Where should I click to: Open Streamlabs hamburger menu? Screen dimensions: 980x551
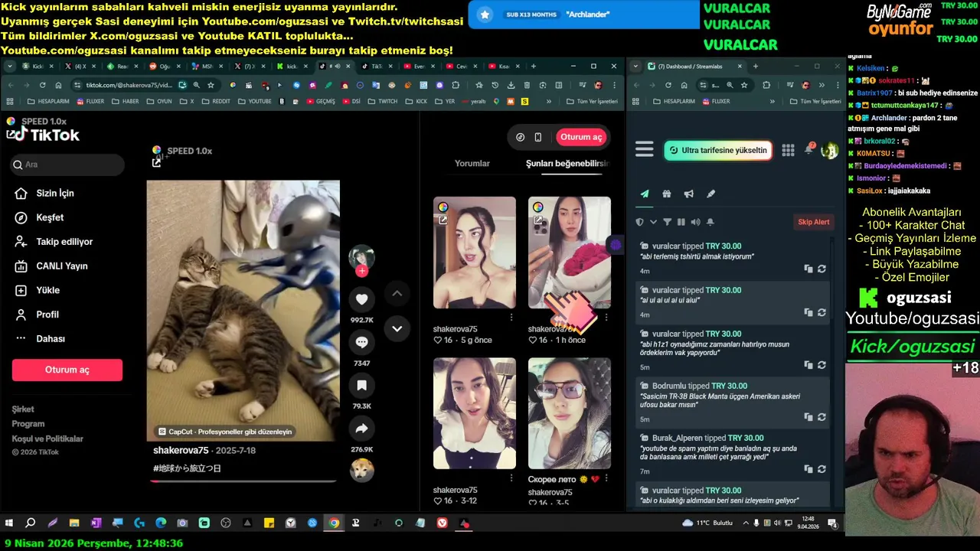click(x=645, y=150)
